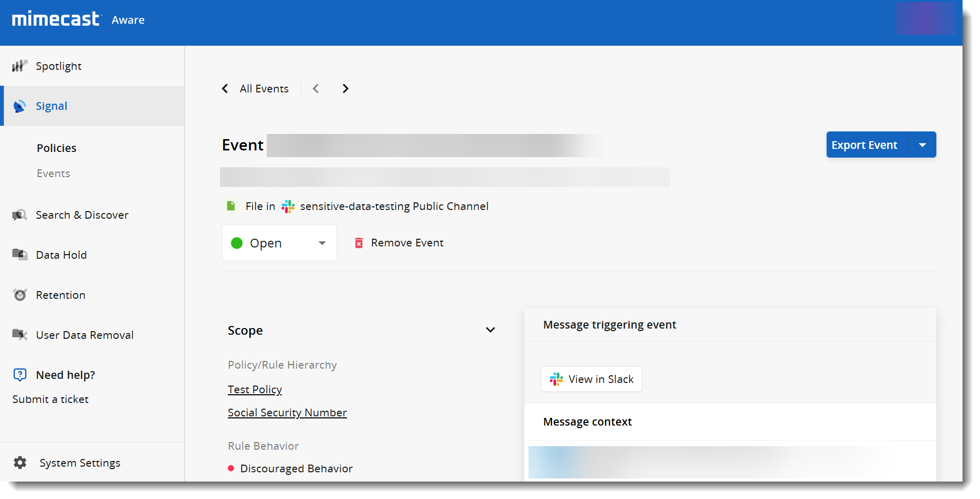The width and height of the screenshot is (980, 499).
Task: Collapse the Scope section chevron
Action: pyautogui.click(x=490, y=330)
